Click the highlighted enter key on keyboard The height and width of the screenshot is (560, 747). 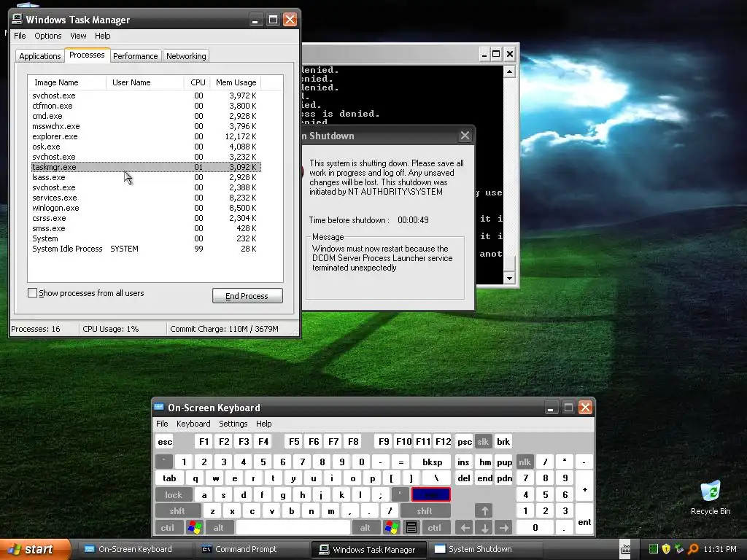coord(430,495)
